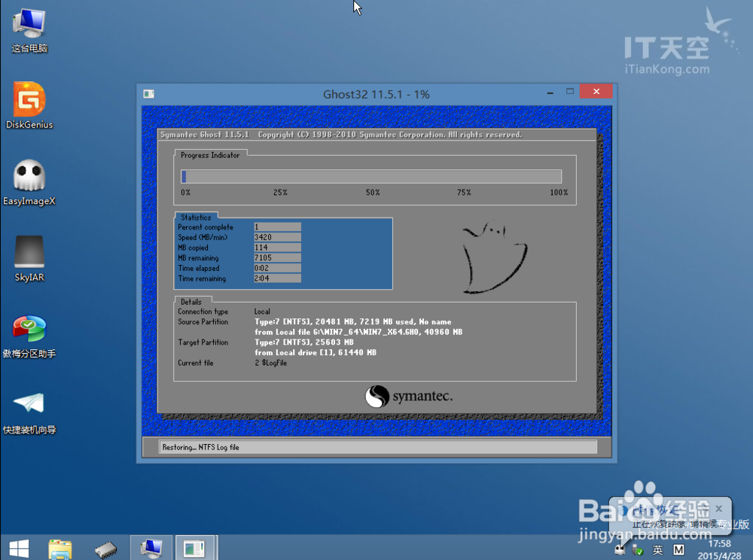753x560 pixels.
Task: Click the MB copied value 114
Action: coord(277,248)
